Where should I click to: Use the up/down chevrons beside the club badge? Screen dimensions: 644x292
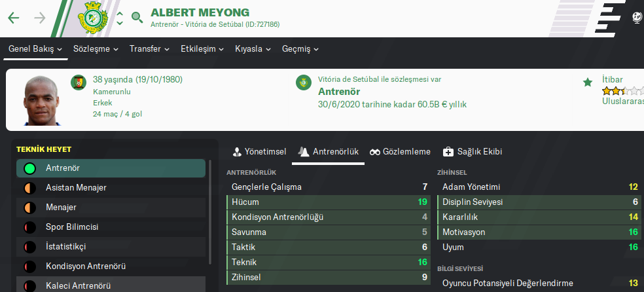click(x=120, y=18)
